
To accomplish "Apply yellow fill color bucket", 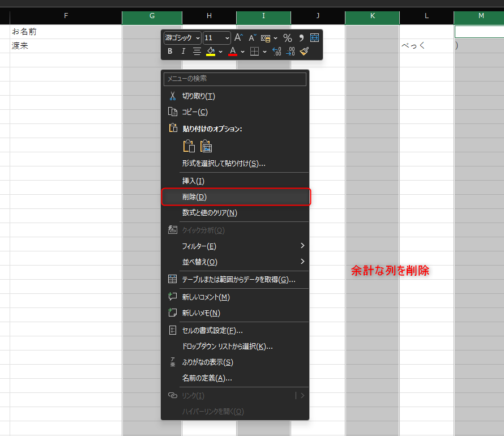I will (211, 52).
